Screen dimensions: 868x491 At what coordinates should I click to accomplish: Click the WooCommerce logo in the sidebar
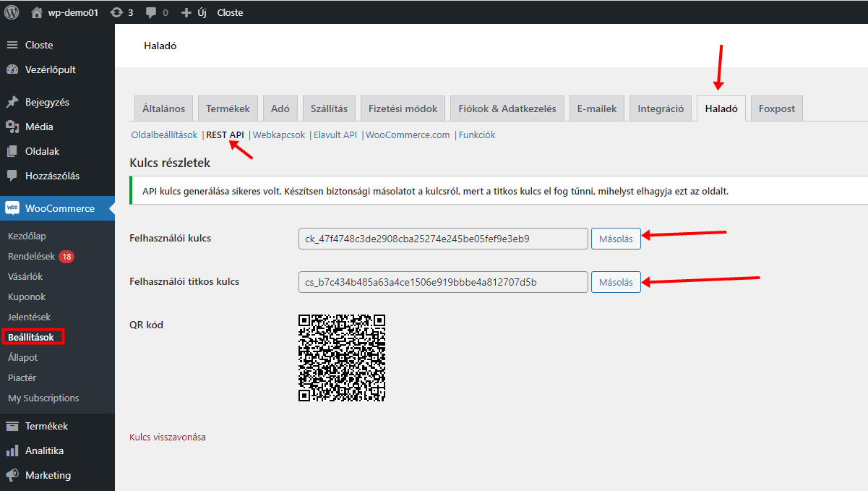[x=12, y=208]
